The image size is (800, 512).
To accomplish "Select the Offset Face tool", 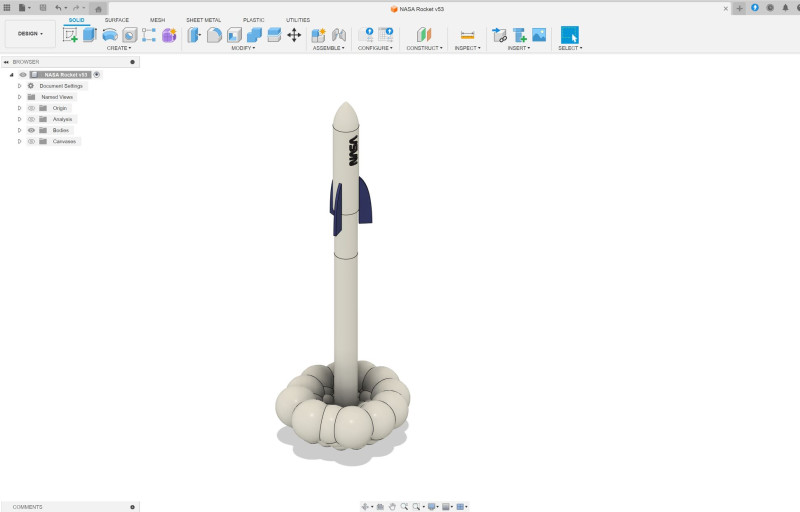I will pos(274,35).
